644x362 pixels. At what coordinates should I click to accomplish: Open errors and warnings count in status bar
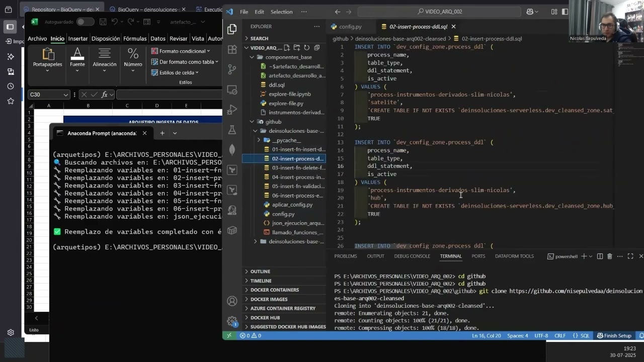(x=250, y=335)
